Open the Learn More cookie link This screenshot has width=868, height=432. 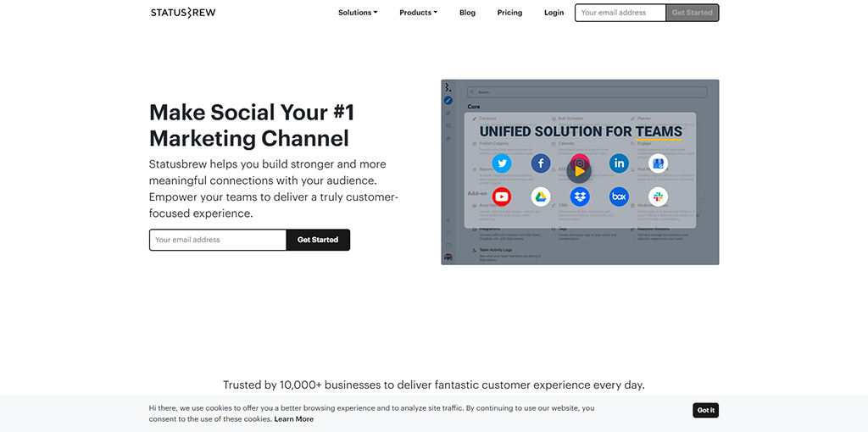pyautogui.click(x=294, y=419)
